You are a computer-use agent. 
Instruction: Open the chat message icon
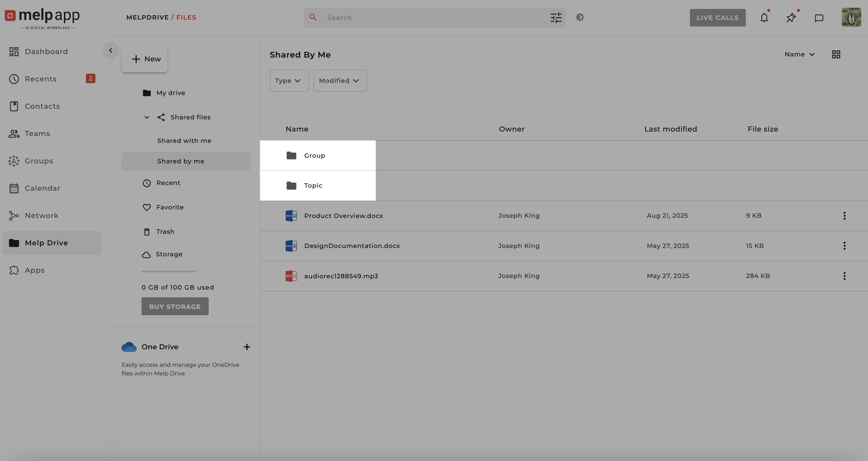(x=819, y=18)
